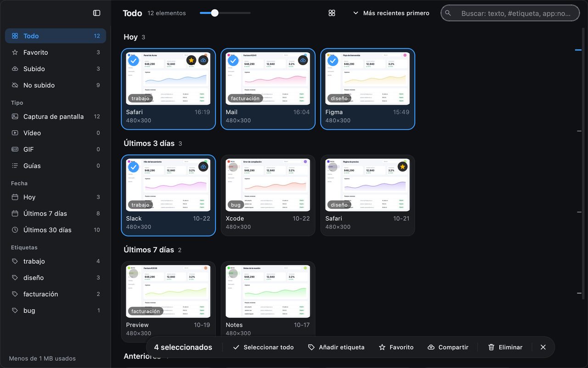Uncheck the selected Figma screenshot checkmark

333,61
